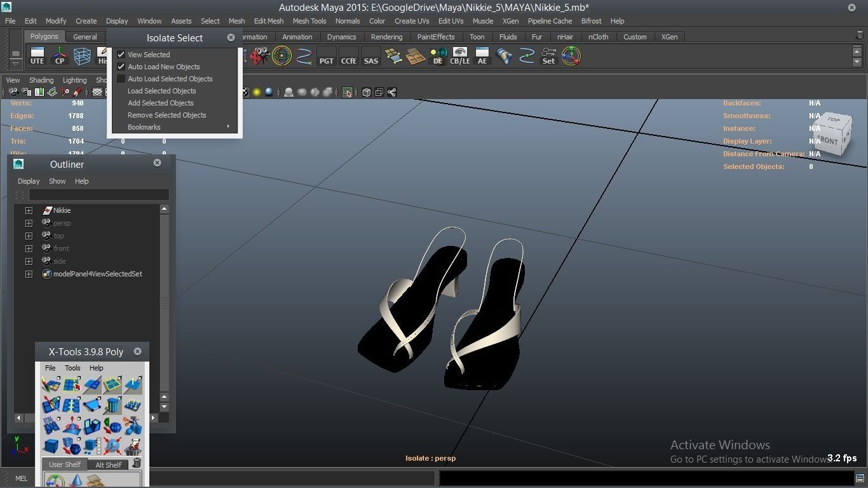Open the Edit UVs menu
Screen dimensions: 868x488
(451, 21)
